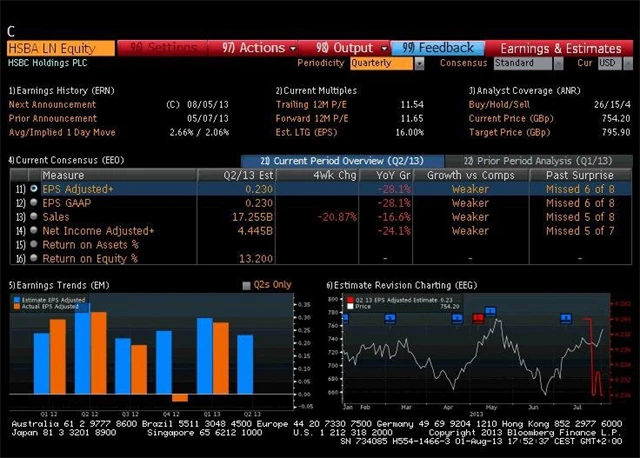Open Current Consensus (EEO) section
The image size is (640, 458).
click(x=66, y=160)
